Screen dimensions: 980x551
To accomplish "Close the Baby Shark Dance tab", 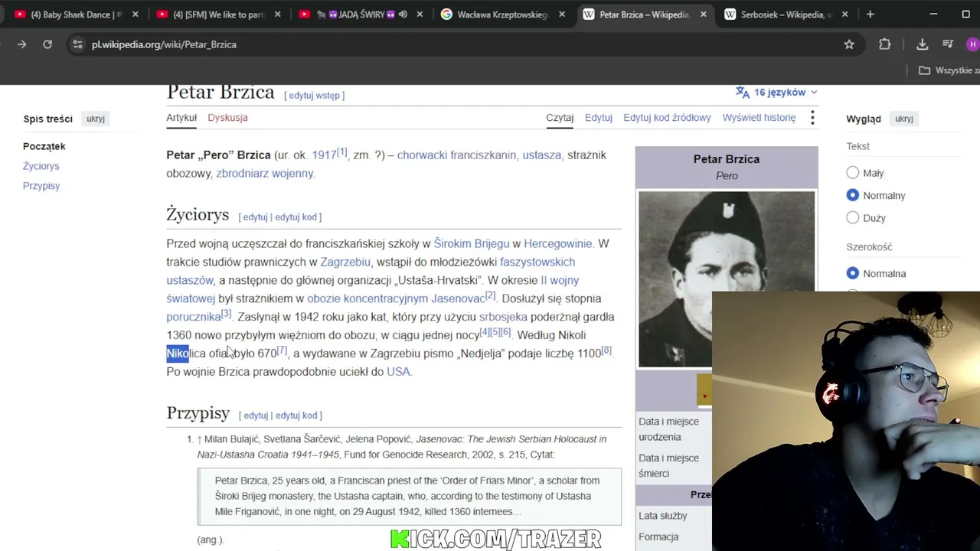I will (x=136, y=15).
